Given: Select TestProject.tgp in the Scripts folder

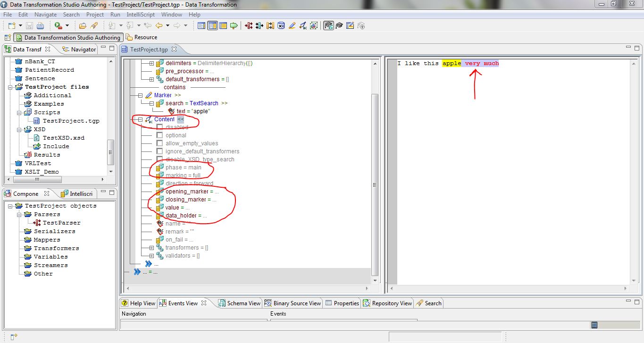Looking at the screenshot, I should click(71, 121).
